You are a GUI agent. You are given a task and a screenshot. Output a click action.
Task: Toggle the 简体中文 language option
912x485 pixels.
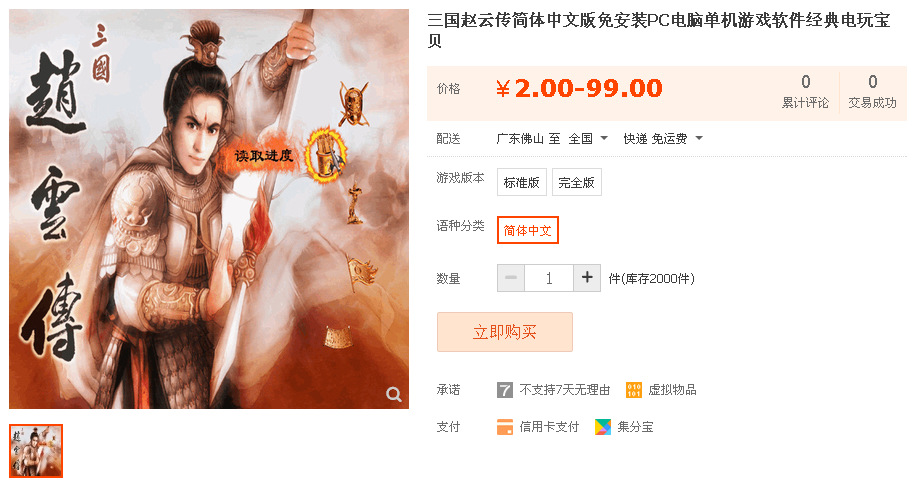528,230
